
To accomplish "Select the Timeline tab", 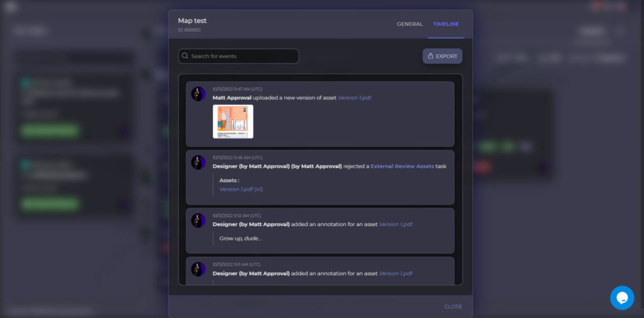I will (446, 25).
